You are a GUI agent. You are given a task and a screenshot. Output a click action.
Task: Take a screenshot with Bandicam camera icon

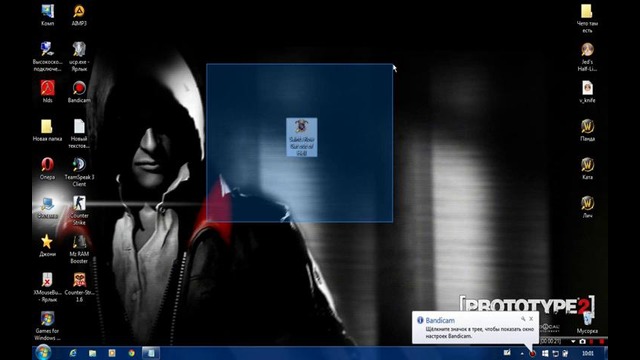582,341
